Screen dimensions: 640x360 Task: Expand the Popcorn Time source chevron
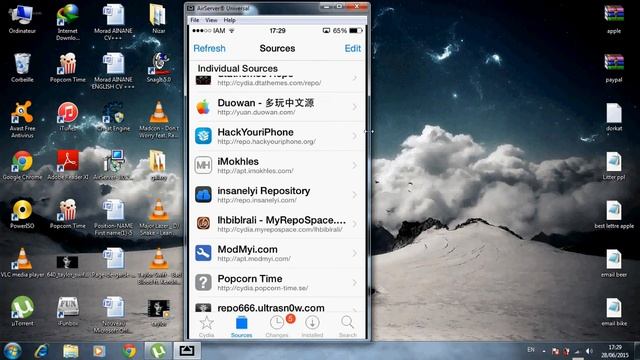coord(355,282)
